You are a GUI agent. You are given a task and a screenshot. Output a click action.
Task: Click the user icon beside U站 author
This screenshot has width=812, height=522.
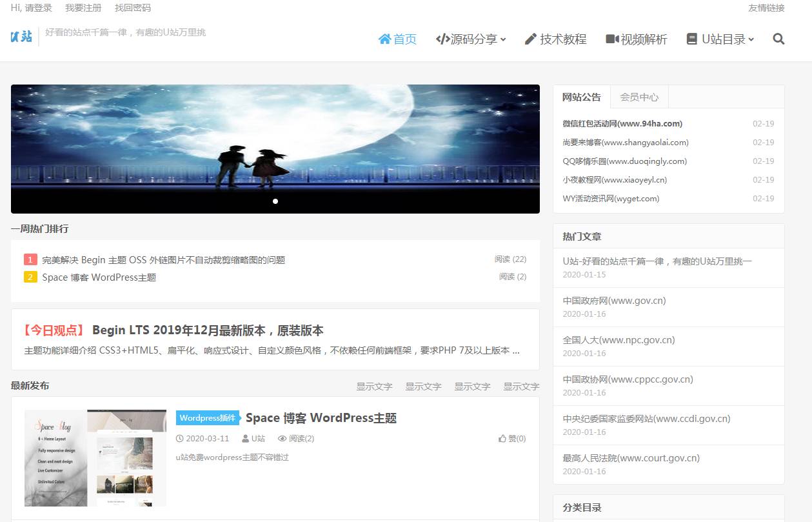coord(245,439)
